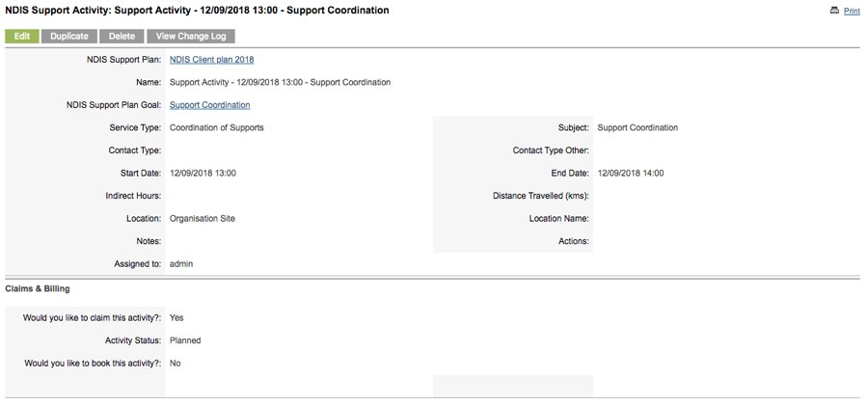
Task: Click the Yes value for claiming activity
Action: coord(176,318)
